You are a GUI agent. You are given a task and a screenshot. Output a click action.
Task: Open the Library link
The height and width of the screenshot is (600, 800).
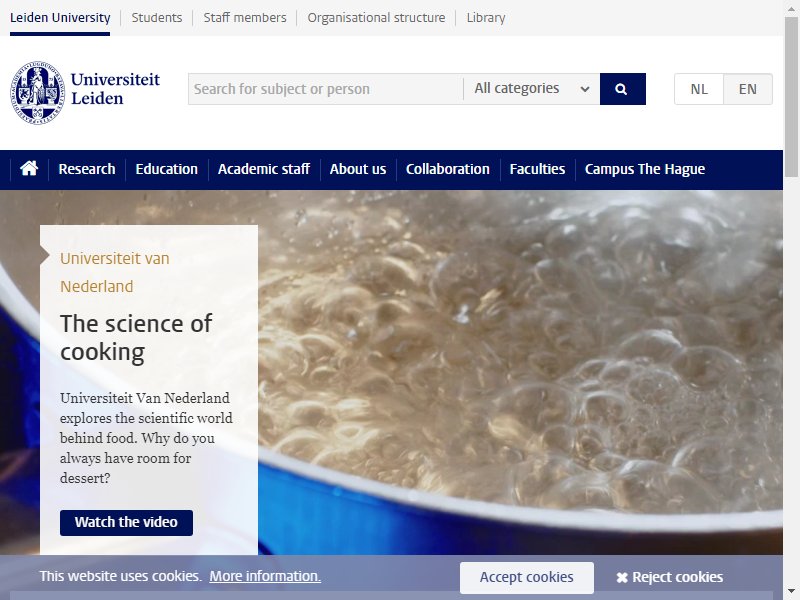click(486, 18)
